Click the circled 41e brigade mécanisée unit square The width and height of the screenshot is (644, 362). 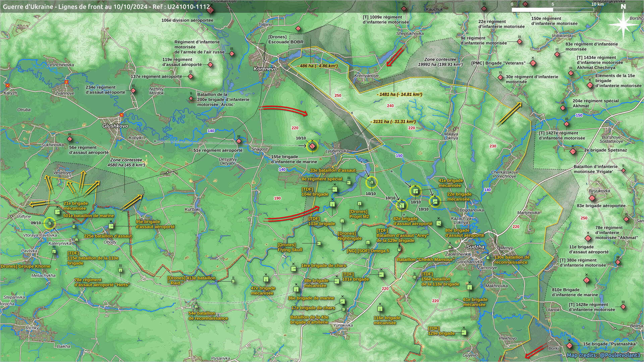click(415, 191)
